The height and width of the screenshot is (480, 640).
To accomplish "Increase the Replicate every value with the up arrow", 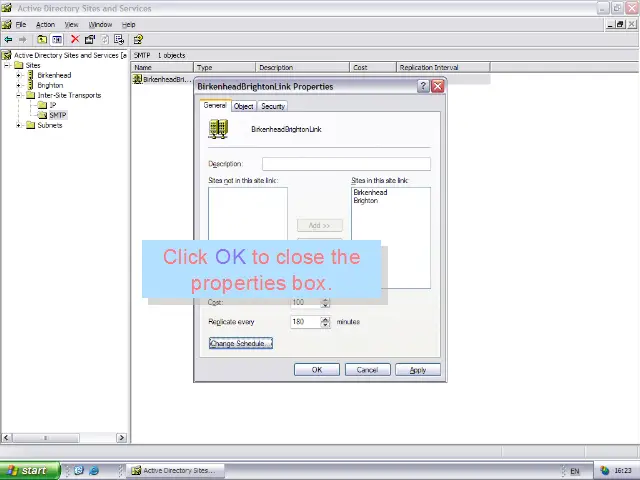I will tap(325, 319).
